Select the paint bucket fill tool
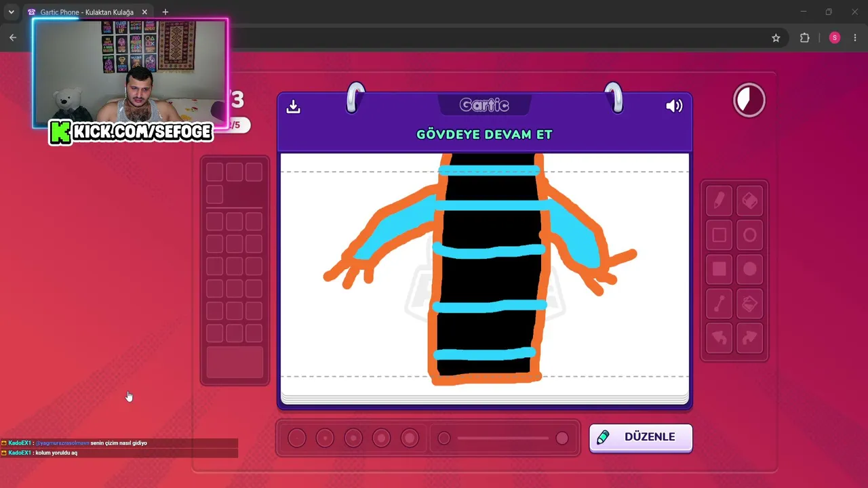Viewport: 868px width, 488px height. tap(749, 304)
